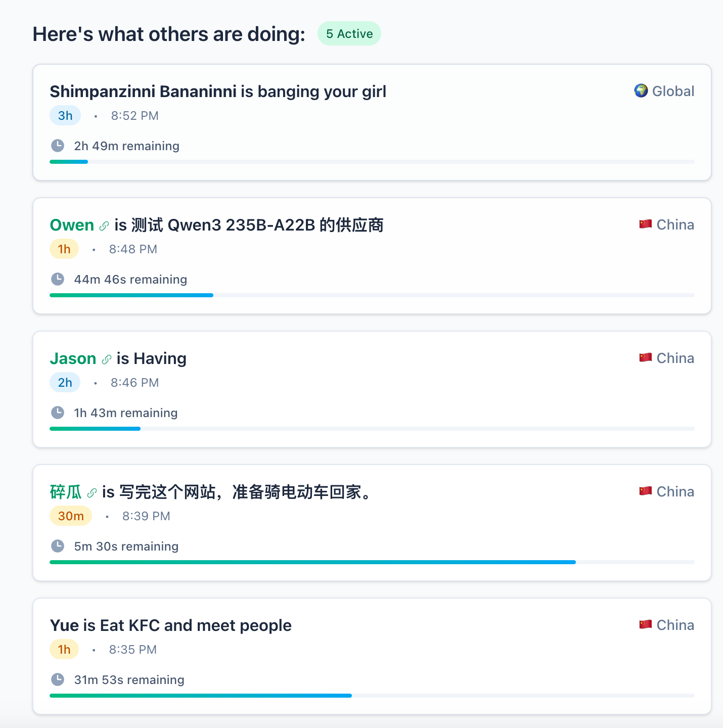Viewport: 723px width, 728px height.
Task: Open Owen's profile name link
Action: 72,225
